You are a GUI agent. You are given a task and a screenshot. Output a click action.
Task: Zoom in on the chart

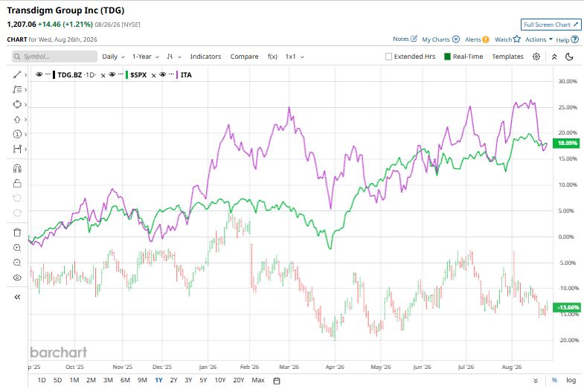[17, 248]
